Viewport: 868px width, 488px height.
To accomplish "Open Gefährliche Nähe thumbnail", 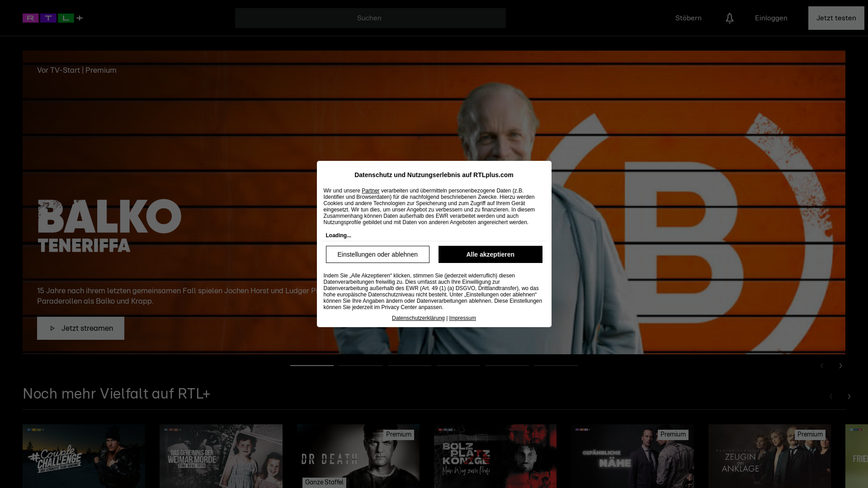I will (x=632, y=456).
